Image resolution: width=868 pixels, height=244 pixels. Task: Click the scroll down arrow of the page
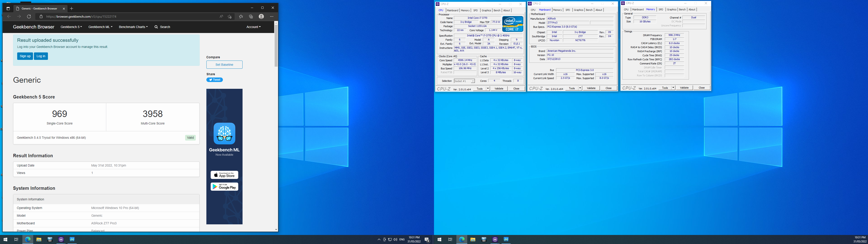(x=276, y=230)
